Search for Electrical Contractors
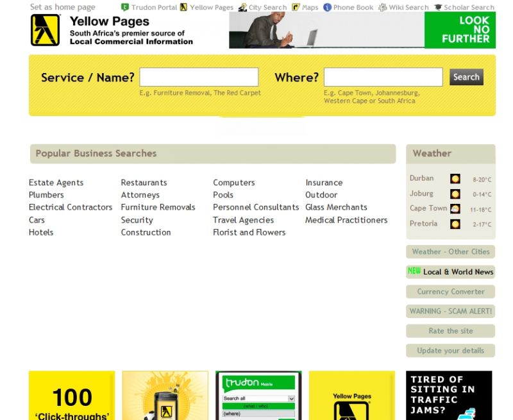 click(x=71, y=207)
